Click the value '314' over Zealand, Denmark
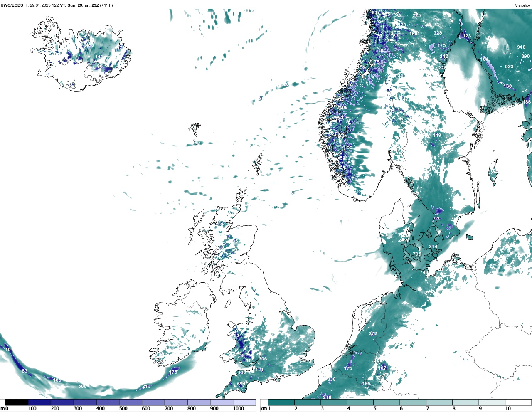This screenshot has width=532, height=412. tap(433, 247)
